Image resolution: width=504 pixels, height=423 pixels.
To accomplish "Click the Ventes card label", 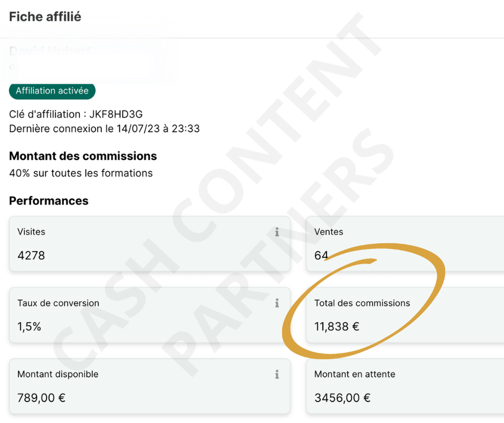I will [x=329, y=232].
